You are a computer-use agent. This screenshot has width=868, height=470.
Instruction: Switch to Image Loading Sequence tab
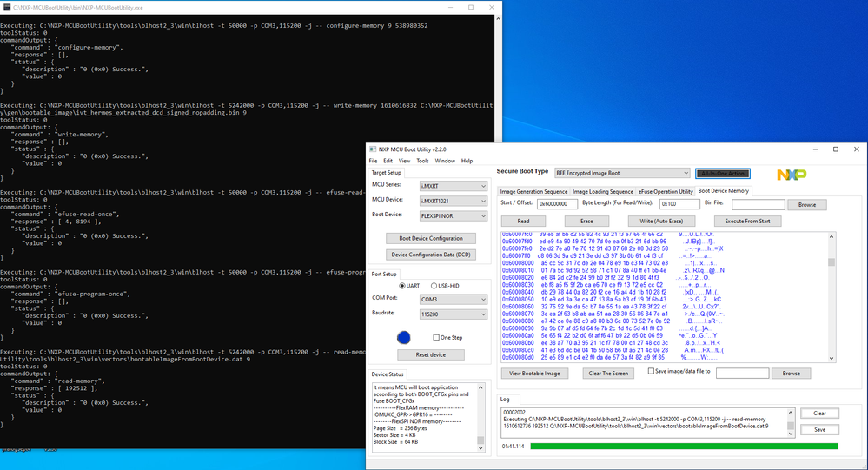click(603, 191)
